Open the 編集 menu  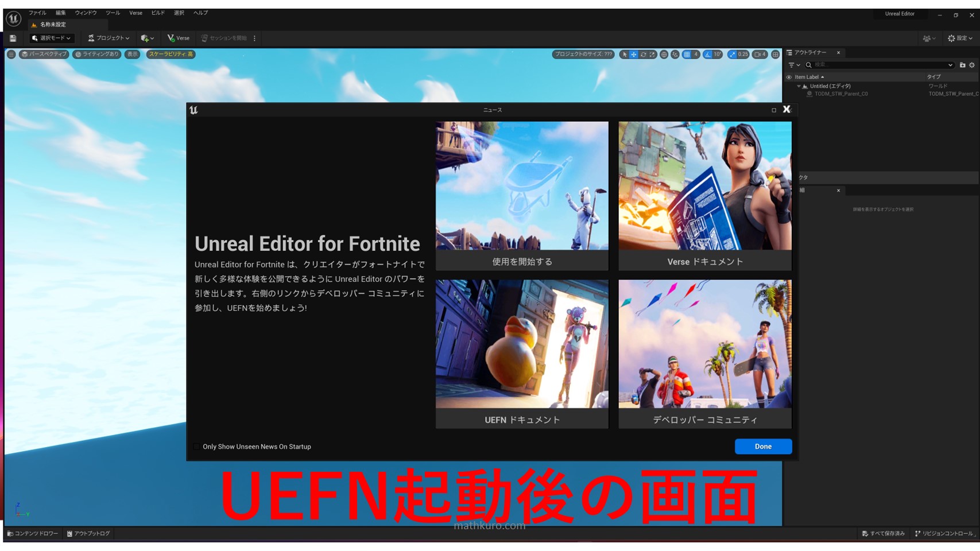[61, 13]
